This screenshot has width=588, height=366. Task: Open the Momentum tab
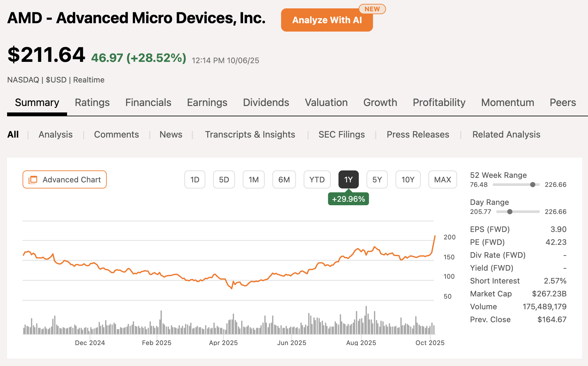507,102
